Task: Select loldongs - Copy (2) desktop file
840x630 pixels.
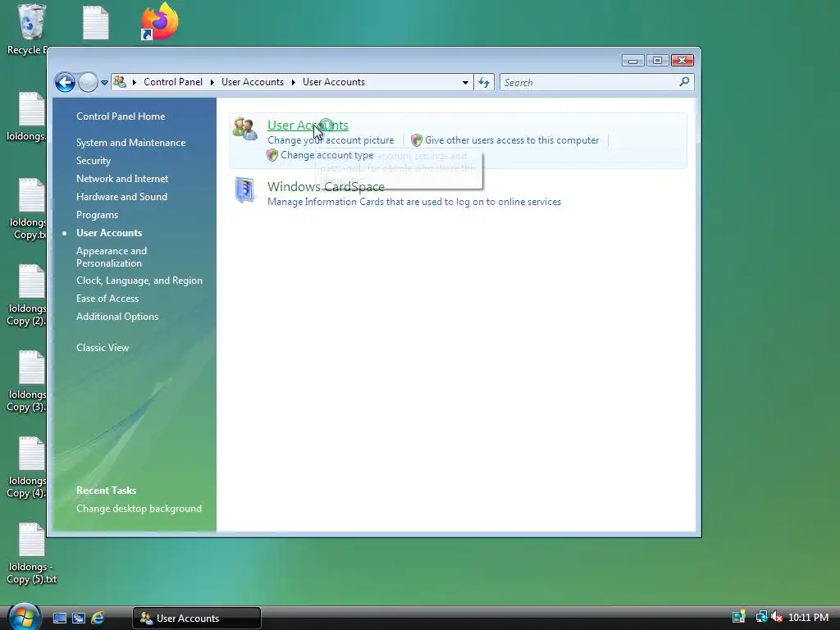Action: click(27, 294)
